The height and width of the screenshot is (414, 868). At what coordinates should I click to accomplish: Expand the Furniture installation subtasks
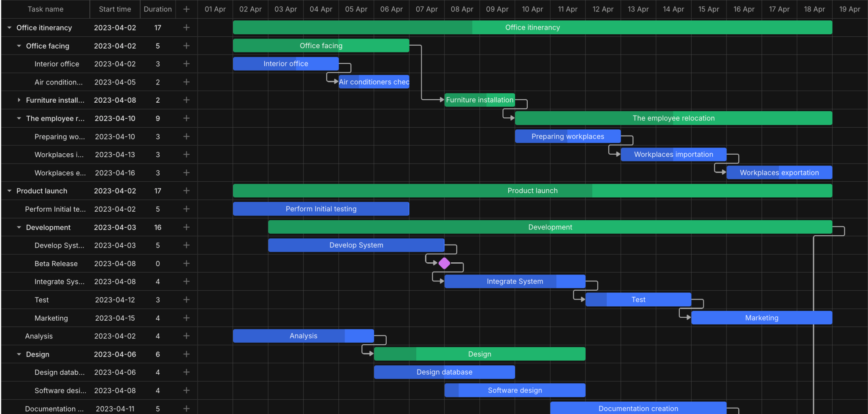pos(19,100)
